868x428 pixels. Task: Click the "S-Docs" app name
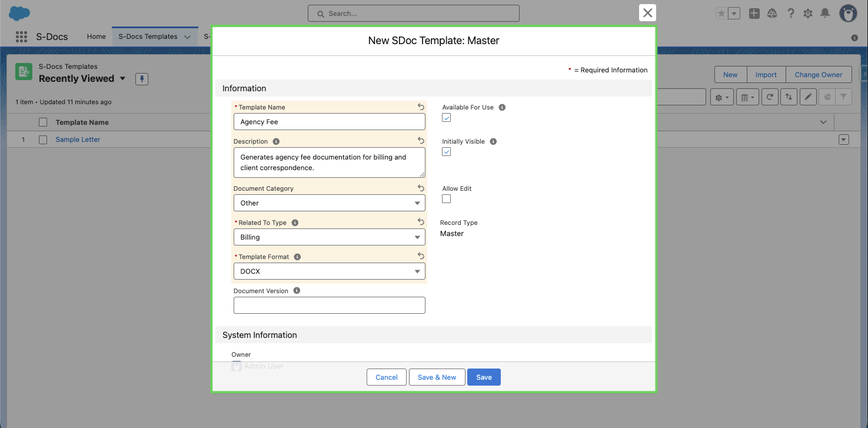(52, 37)
